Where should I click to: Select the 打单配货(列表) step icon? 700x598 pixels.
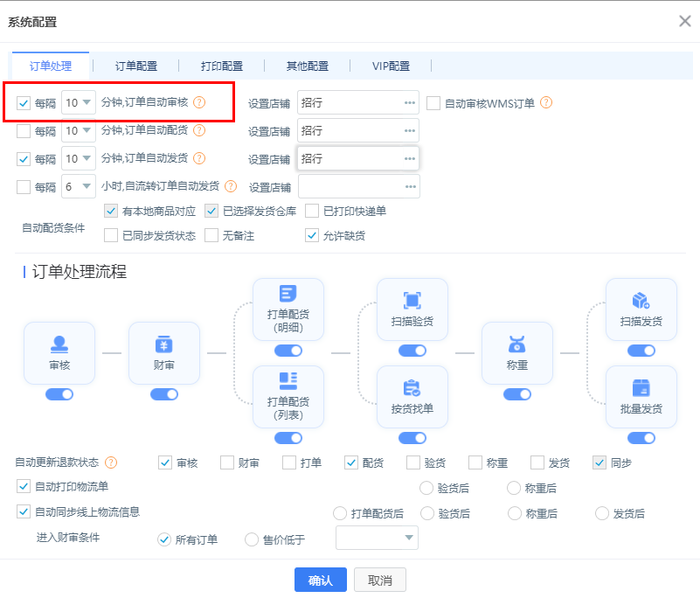pos(288,381)
